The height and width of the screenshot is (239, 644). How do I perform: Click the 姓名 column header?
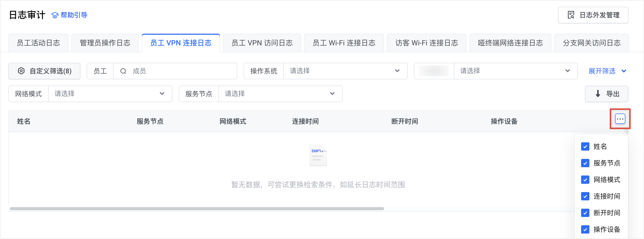coord(24,121)
